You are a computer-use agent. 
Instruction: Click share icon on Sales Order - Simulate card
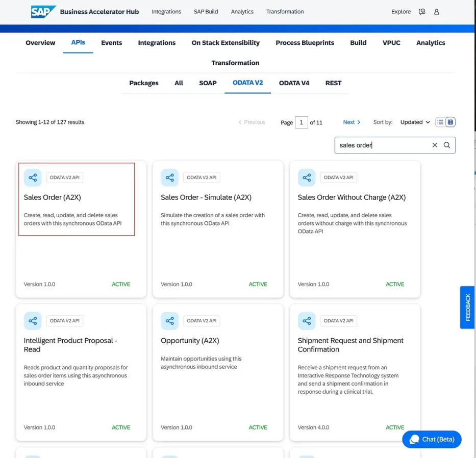coord(170,177)
